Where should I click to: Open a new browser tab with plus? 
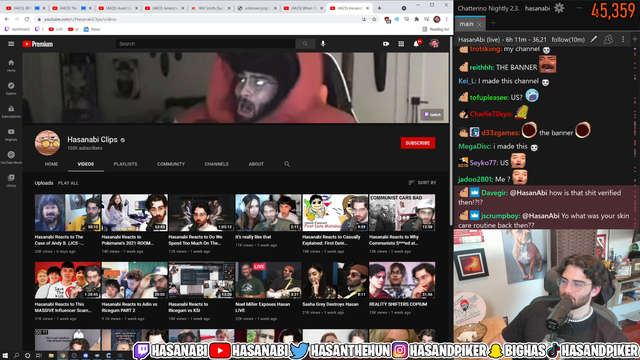[379, 8]
